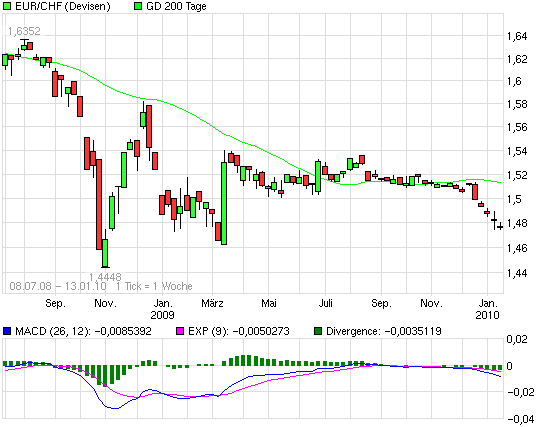The height and width of the screenshot is (427, 545).
Task: Click the blue MACD legend swatch
Action: coord(7,331)
